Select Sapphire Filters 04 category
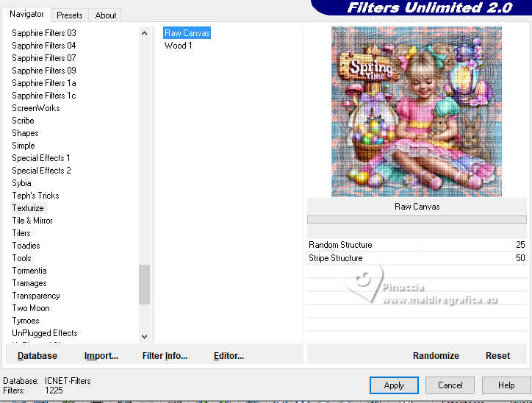This screenshot has height=403, width=532. 44,46
